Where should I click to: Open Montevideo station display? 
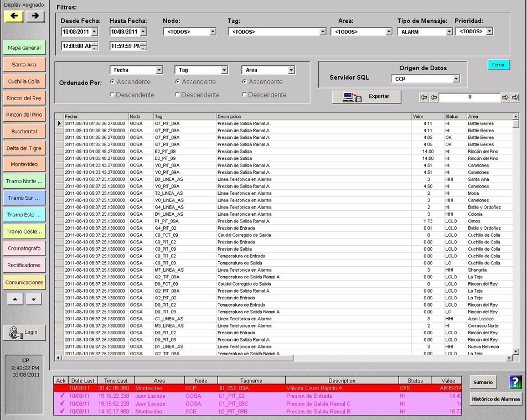click(x=24, y=164)
